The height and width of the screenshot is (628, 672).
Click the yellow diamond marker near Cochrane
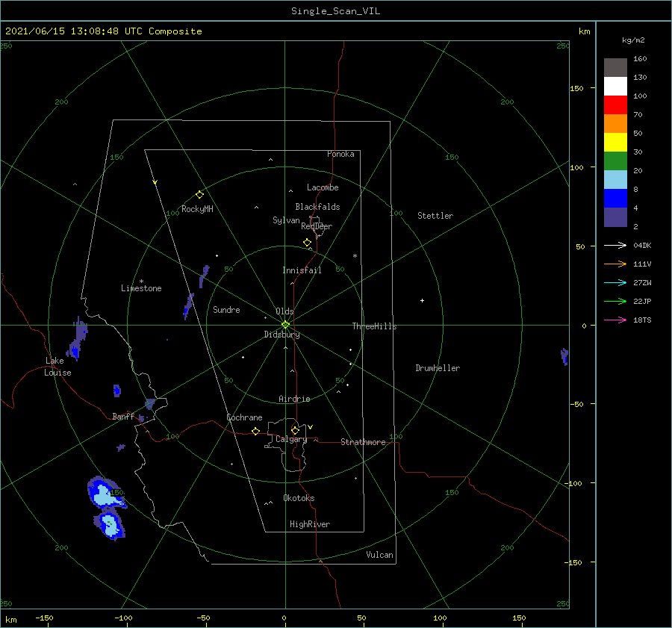click(x=255, y=431)
